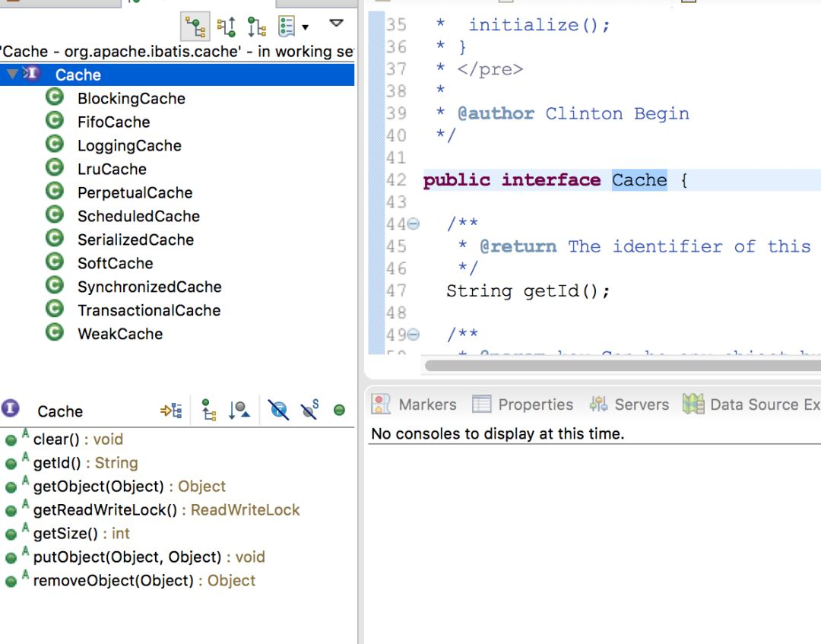Collapse the Cache interface tree node
The height and width of the screenshot is (644, 821).
12,74
